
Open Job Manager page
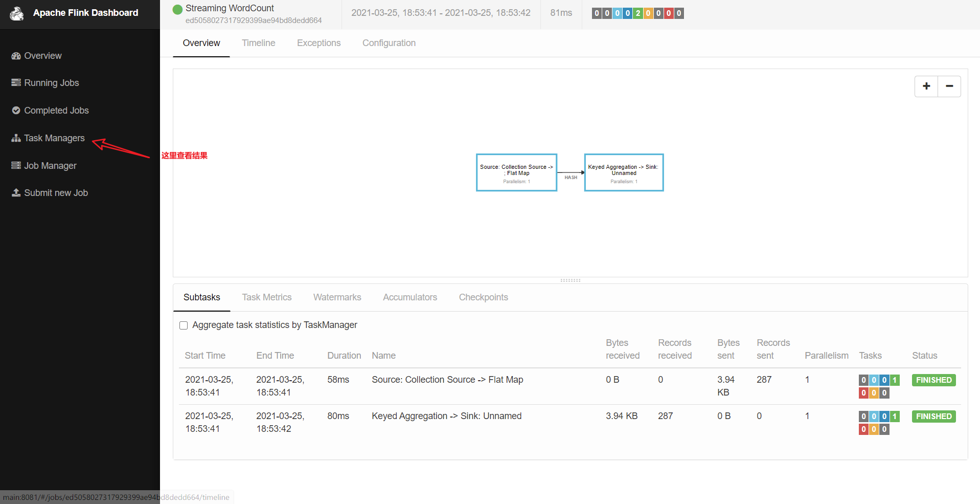tap(50, 166)
